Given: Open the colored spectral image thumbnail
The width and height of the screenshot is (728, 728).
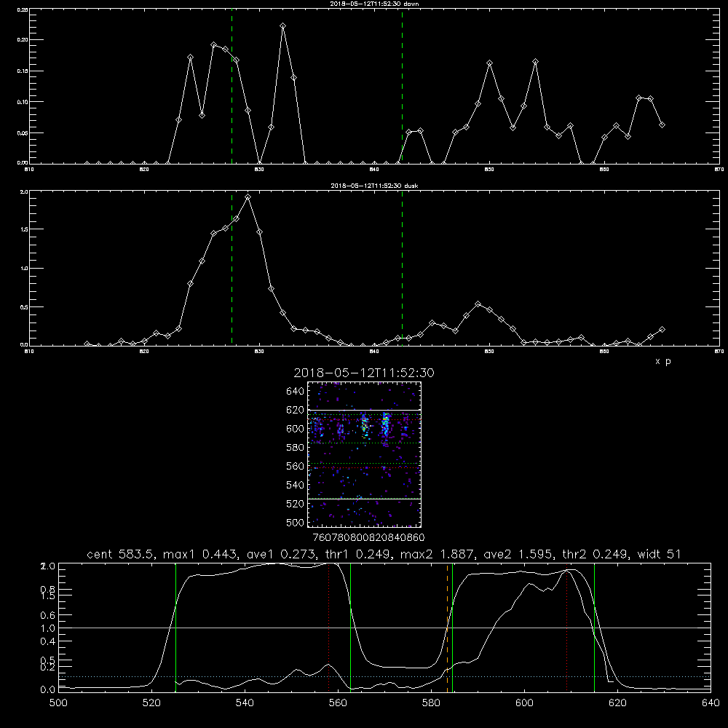Looking at the screenshot, I should pos(364,454).
